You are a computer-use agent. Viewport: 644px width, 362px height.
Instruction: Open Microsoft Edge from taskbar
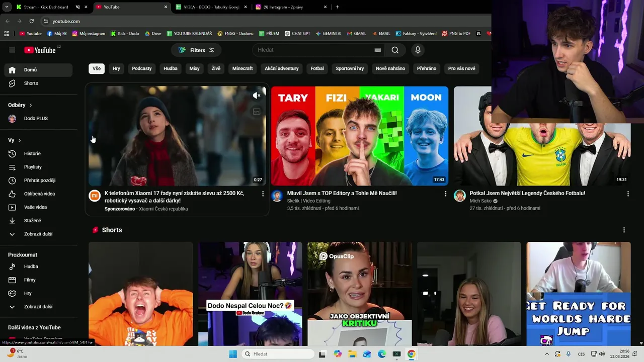click(x=382, y=354)
